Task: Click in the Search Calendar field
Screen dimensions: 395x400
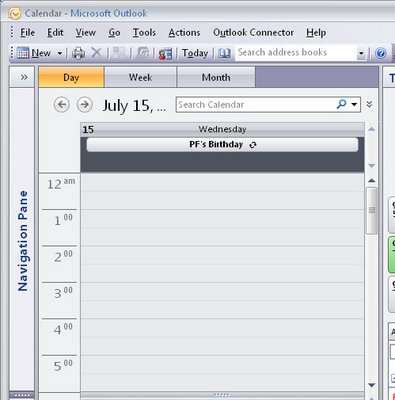Action: click(255, 105)
